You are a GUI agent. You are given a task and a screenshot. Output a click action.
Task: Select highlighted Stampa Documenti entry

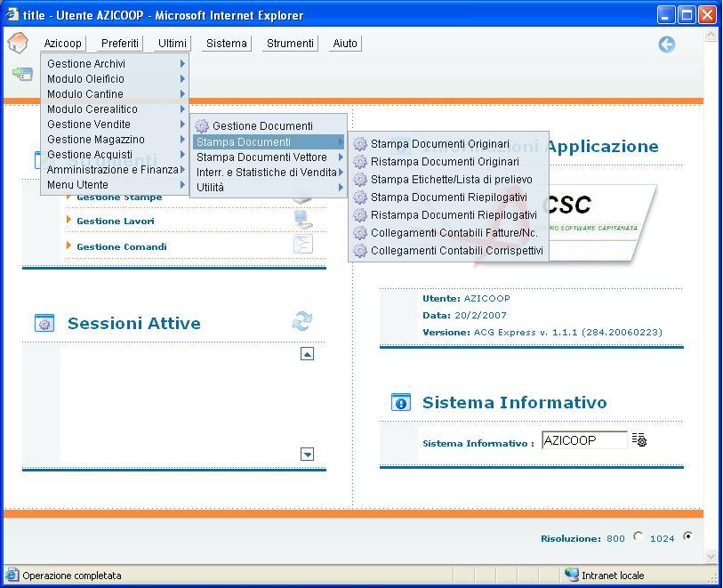[269, 142]
